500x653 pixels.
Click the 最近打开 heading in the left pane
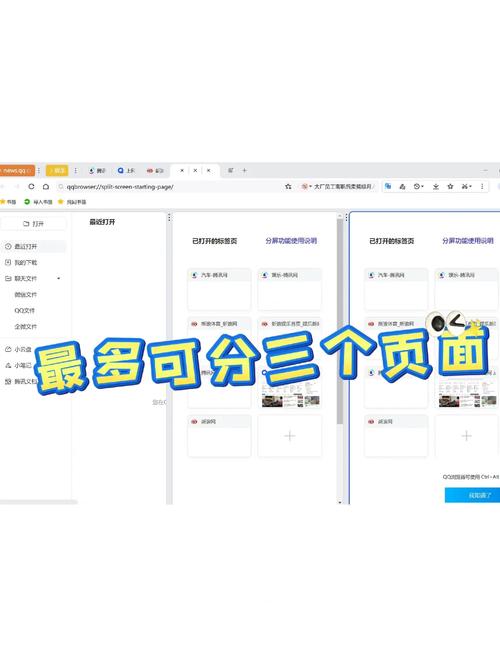102,222
